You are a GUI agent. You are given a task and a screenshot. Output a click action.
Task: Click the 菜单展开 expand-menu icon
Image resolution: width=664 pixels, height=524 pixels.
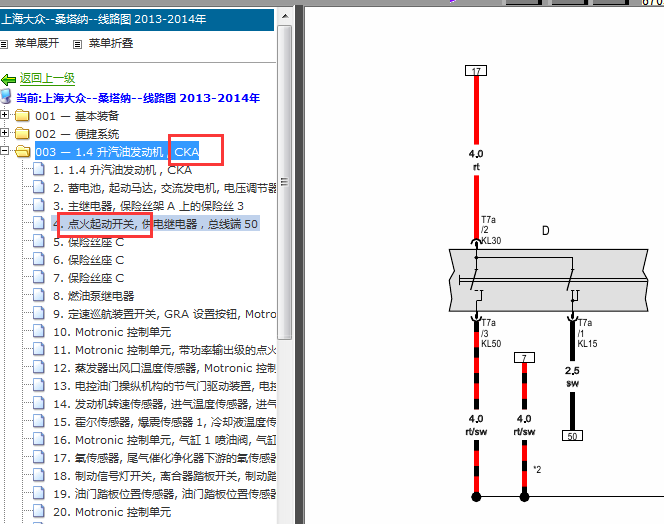[x=4, y=44]
